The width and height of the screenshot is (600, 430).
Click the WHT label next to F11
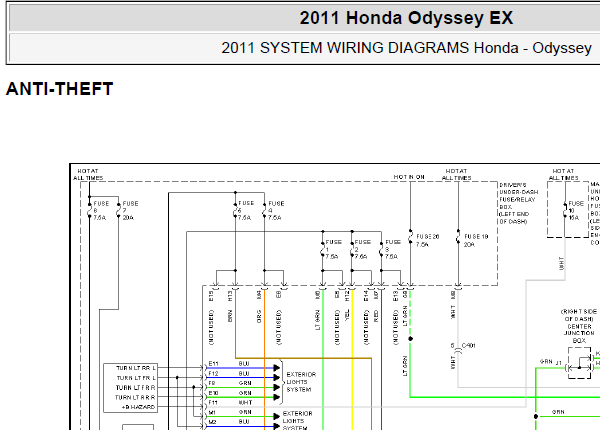click(245, 402)
